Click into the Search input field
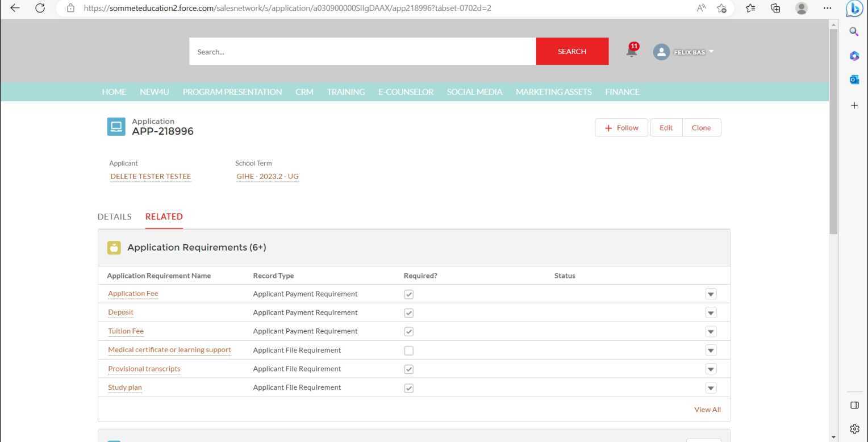This screenshot has height=442, width=868. point(362,52)
